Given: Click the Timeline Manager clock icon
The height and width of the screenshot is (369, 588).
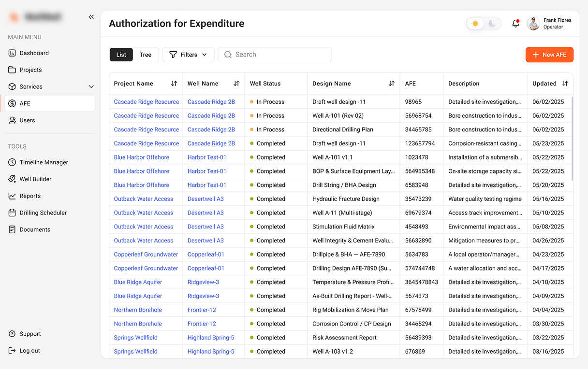Looking at the screenshot, I should [x=12, y=162].
